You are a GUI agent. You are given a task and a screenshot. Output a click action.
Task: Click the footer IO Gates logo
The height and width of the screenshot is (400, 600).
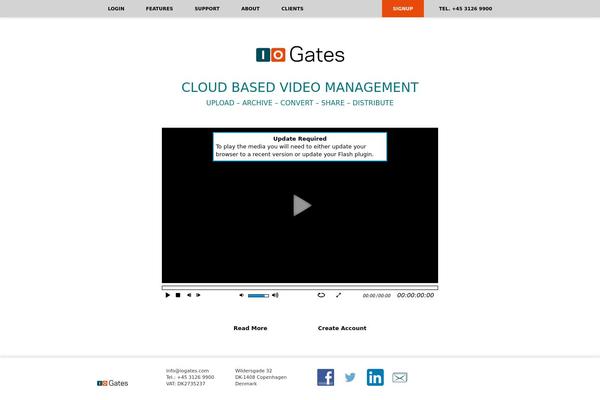[112, 383]
